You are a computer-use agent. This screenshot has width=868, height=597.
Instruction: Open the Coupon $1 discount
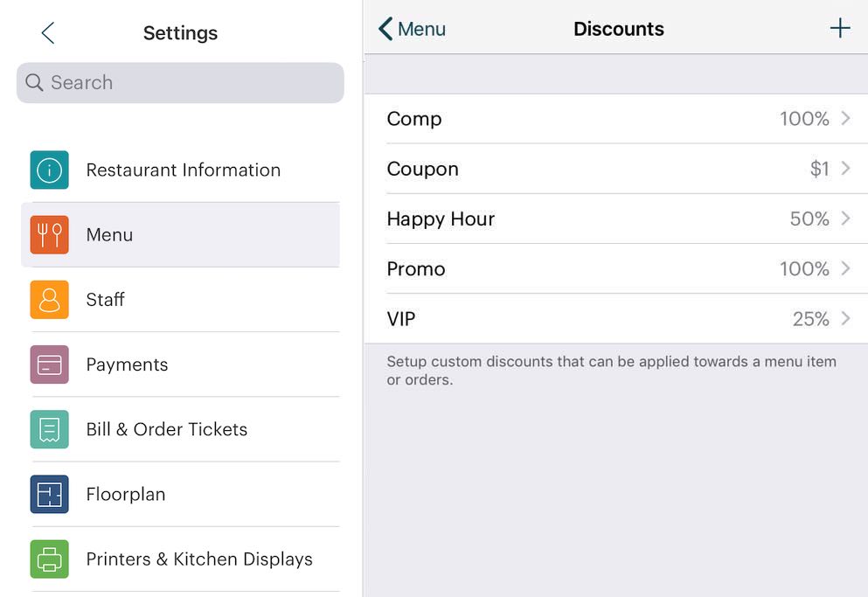(612, 169)
